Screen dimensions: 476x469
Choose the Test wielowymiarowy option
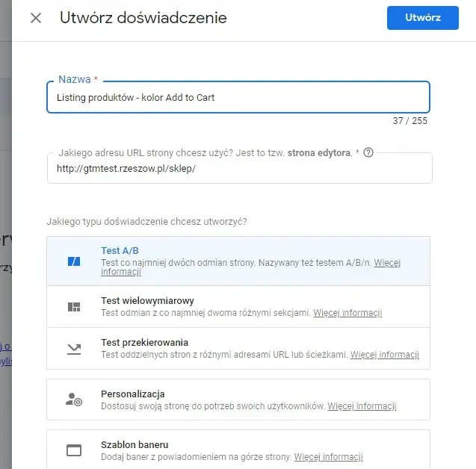[238, 306]
